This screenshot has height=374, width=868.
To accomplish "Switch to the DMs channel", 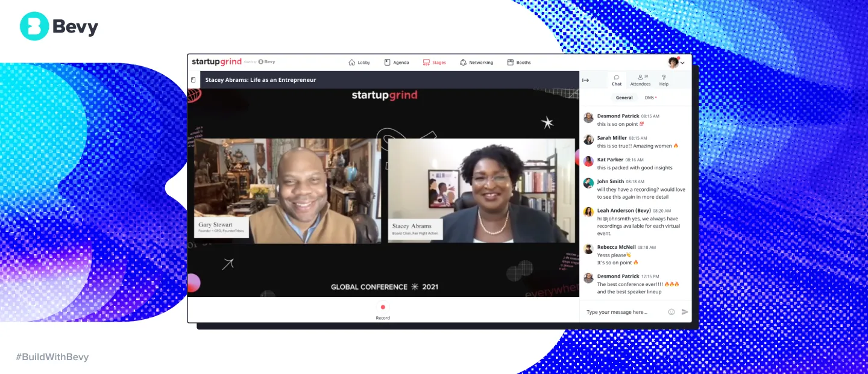I will pyautogui.click(x=650, y=98).
